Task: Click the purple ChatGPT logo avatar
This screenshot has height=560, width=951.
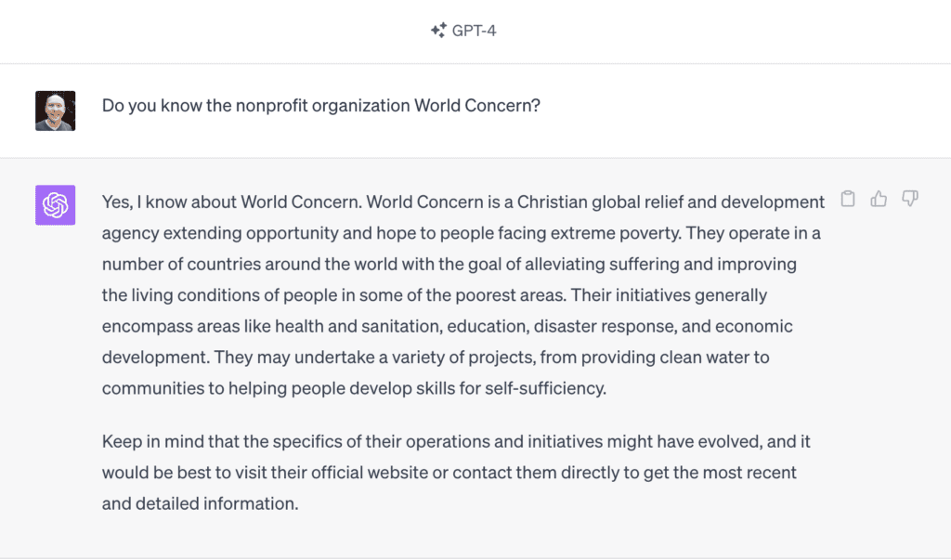Action: (55, 205)
